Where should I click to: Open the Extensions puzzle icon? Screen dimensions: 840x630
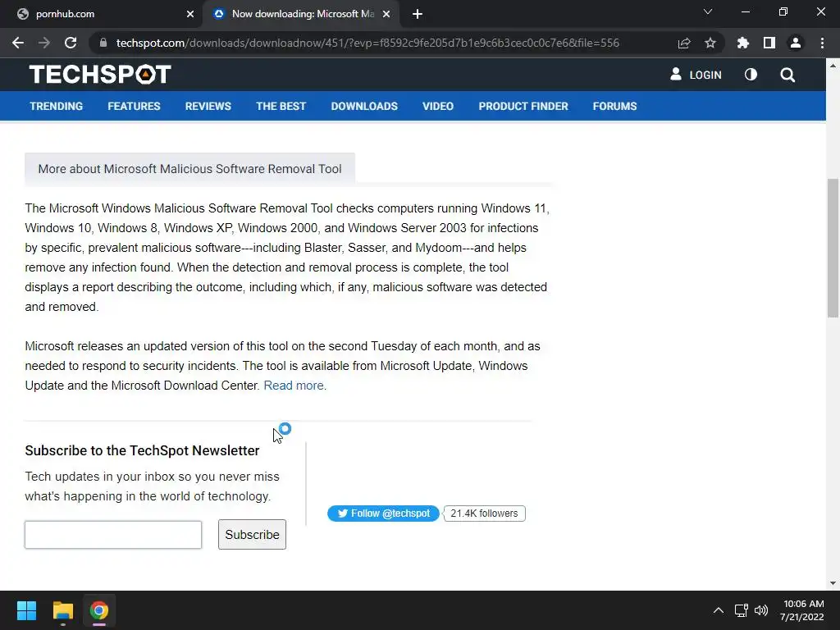coord(743,43)
